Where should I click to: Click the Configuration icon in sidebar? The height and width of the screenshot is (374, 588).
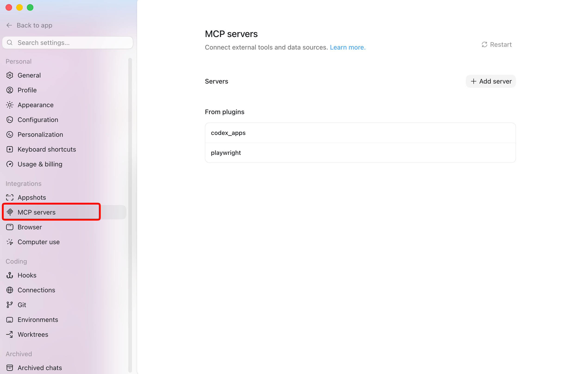10,120
